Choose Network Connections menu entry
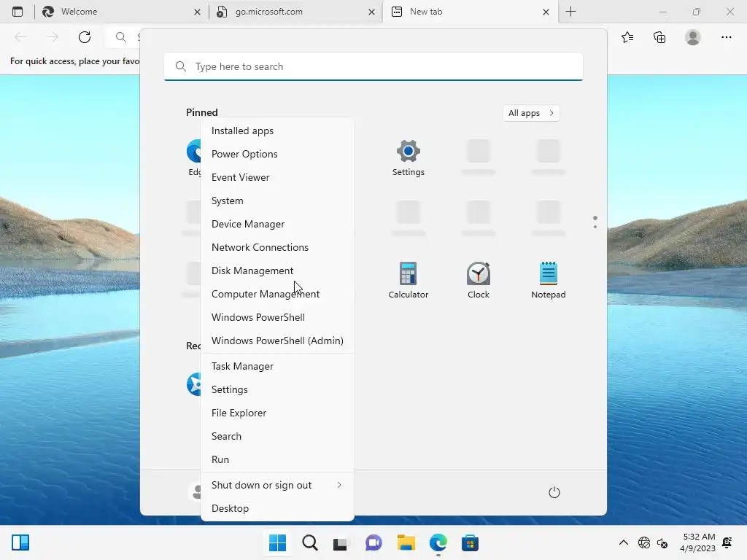The image size is (747, 560). tap(277, 247)
